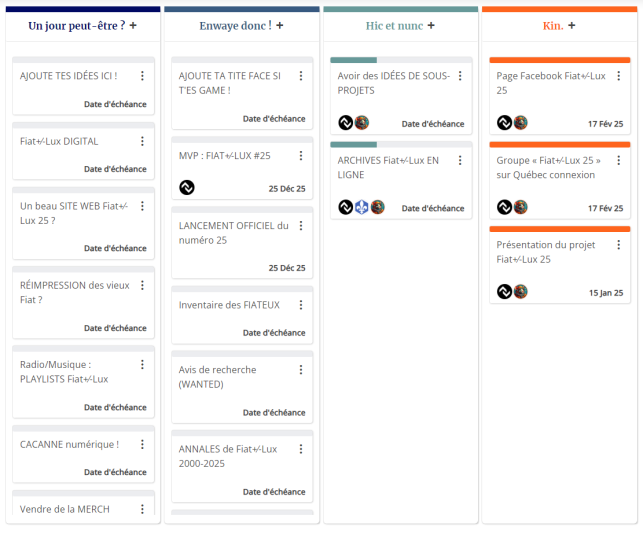The image size is (643, 534).
Task: Open menu of 'AJOUTE TES IDÉES ICI !' card
Action: [x=142, y=76]
